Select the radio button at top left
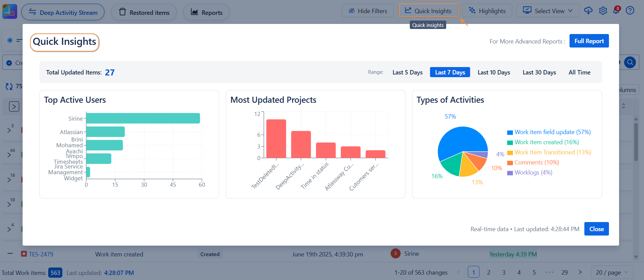644x280 pixels. click(x=10, y=40)
